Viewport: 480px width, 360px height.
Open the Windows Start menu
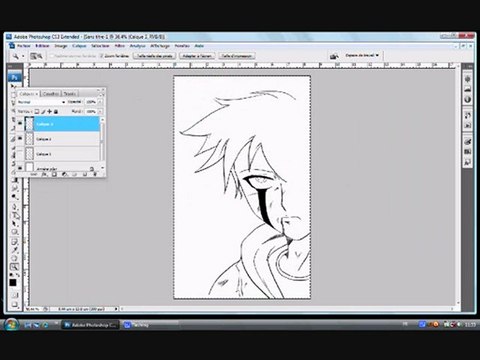click(x=11, y=324)
